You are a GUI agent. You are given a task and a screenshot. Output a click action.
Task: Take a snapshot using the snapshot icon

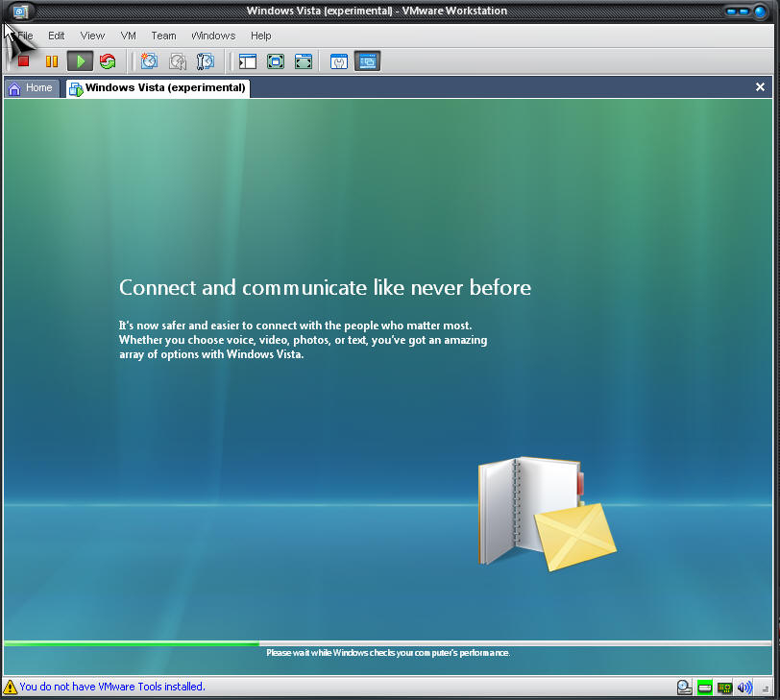[x=149, y=61]
